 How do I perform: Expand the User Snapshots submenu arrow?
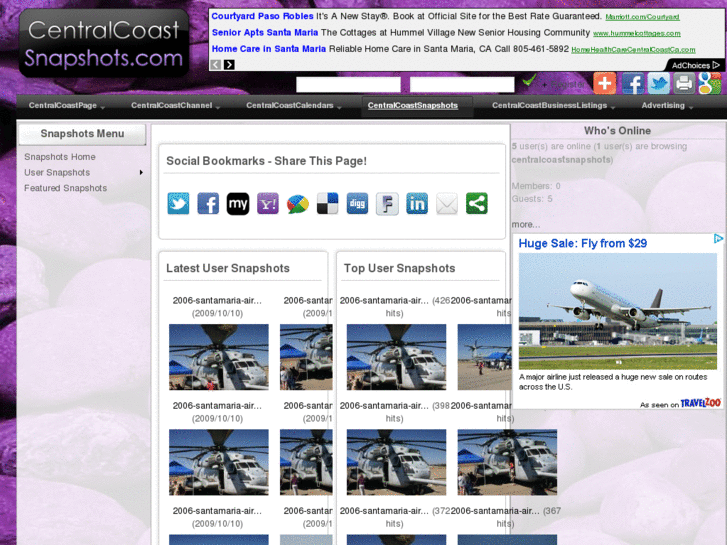click(x=141, y=173)
